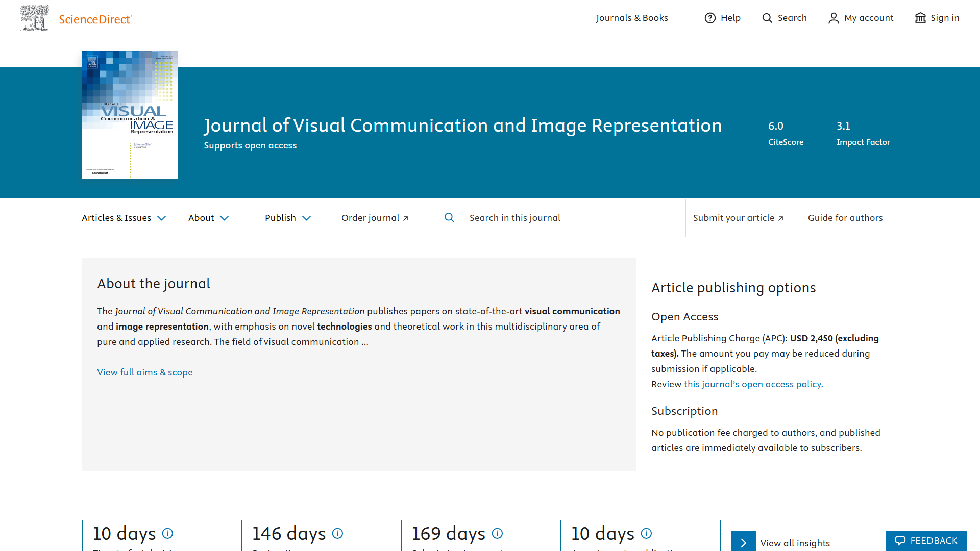Open View all insights link
980x551 pixels.
pos(795,543)
